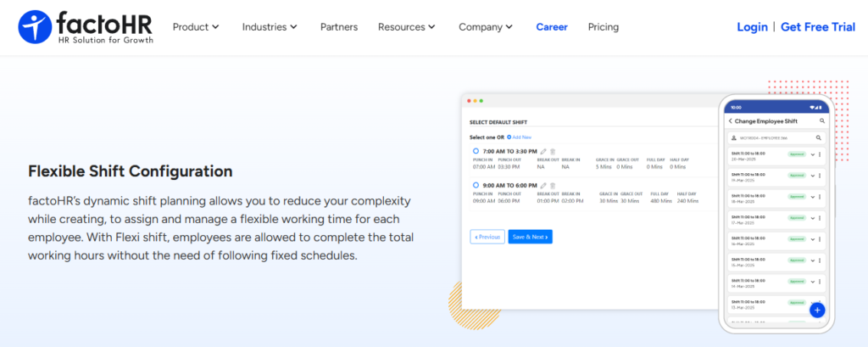Expand the 18-Mar-2025 shift entry
Screen dimensions: 868x347
pos(812,197)
